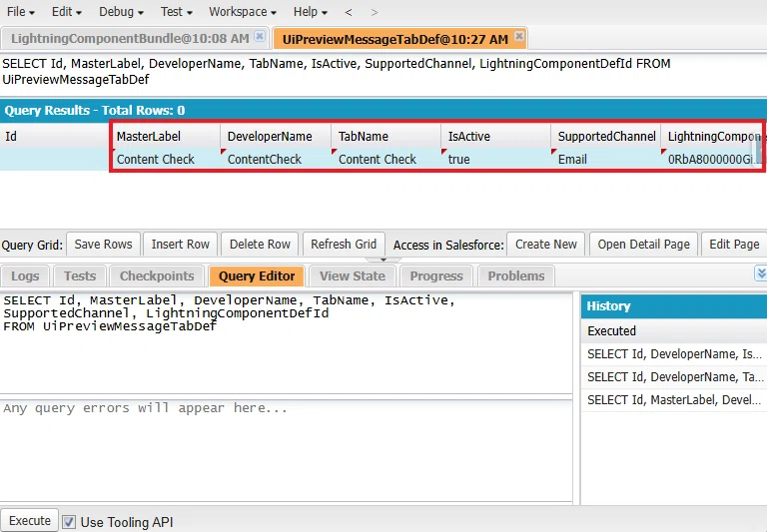Click the Save Rows button
Viewport: 767px width, 532px height.
click(x=103, y=244)
